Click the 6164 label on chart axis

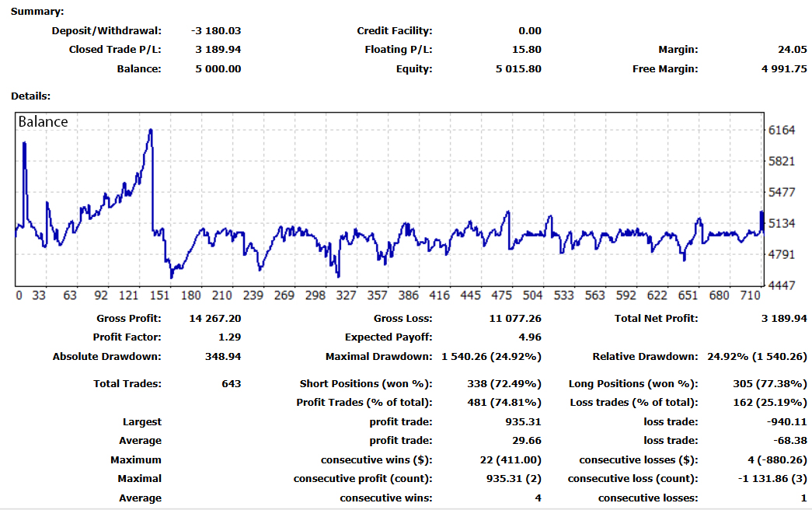pyautogui.click(x=781, y=131)
